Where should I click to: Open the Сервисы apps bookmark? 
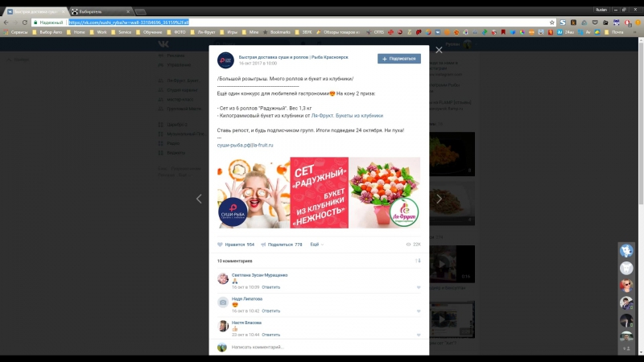[x=16, y=32]
